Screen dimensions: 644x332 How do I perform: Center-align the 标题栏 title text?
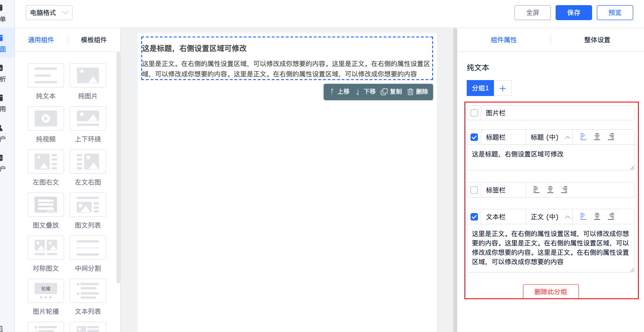pos(597,137)
